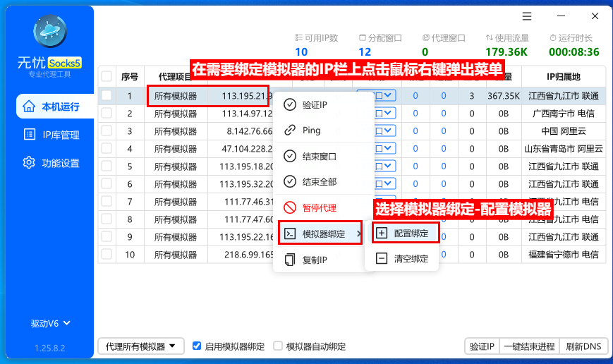Open the hamburger menu in title bar
This screenshot has height=364, width=613.
(x=527, y=16)
